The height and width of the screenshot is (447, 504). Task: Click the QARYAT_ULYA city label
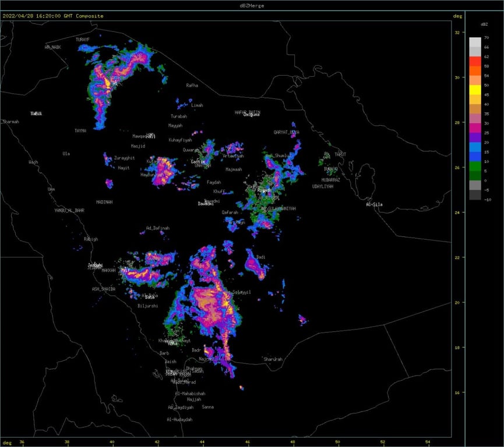pyautogui.click(x=287, y=132)
